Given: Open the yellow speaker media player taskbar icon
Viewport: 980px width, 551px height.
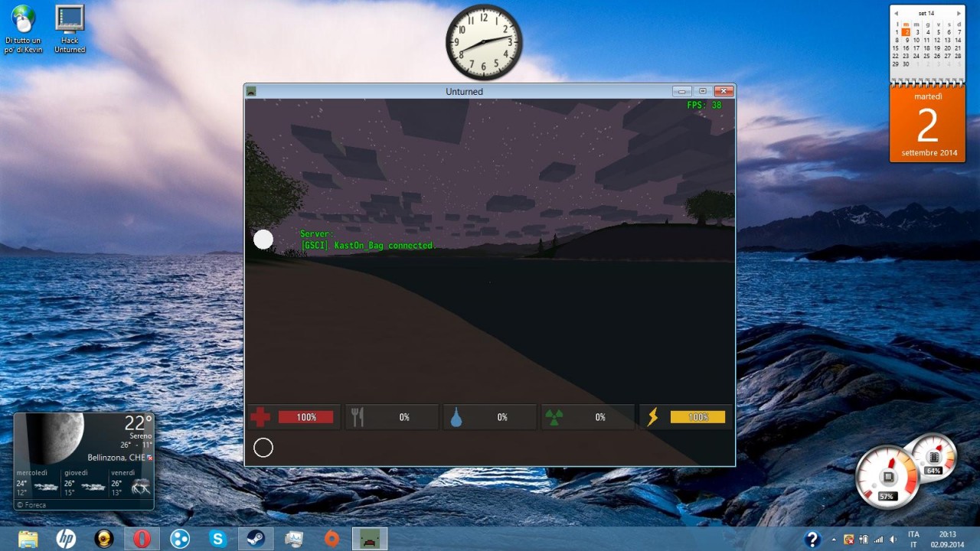Looking at the screenshot, I should 104,539.
